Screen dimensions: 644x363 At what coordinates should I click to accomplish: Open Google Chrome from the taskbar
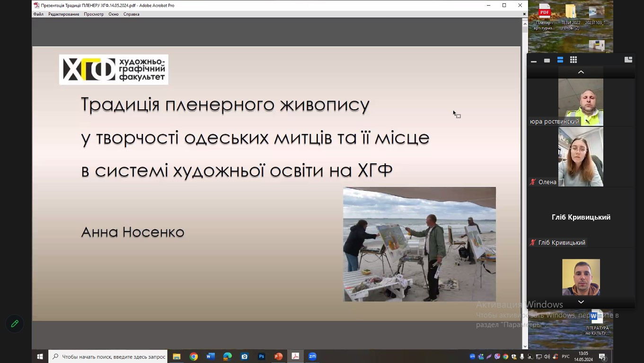[x=194, y=356]
